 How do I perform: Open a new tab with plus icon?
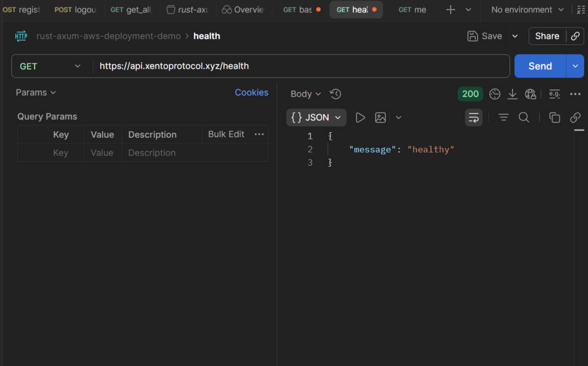pyautogui.click(x=451, y=10)
